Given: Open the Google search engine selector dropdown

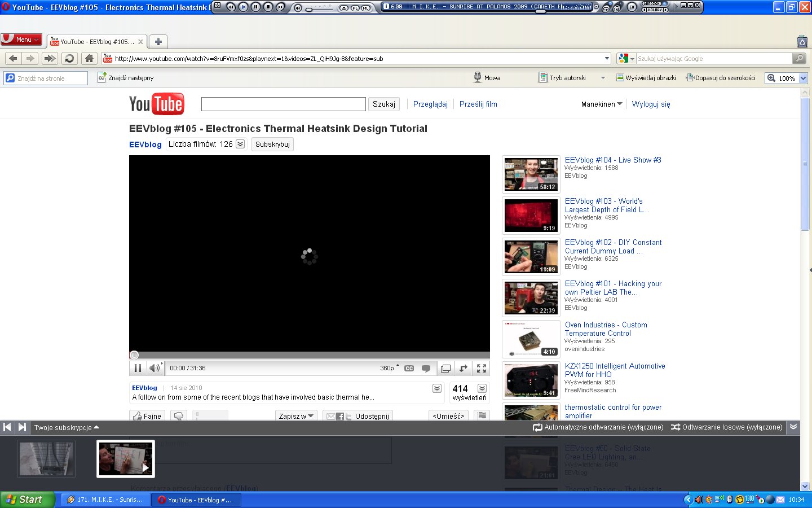Looking at the screenshot, I should pos(626,59).
